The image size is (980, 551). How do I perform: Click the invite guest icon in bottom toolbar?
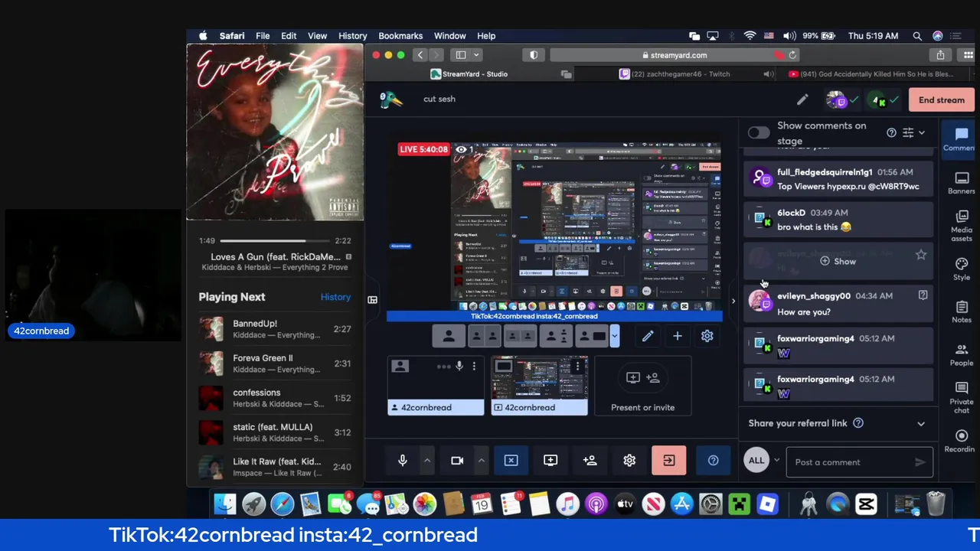pos(590,460)
